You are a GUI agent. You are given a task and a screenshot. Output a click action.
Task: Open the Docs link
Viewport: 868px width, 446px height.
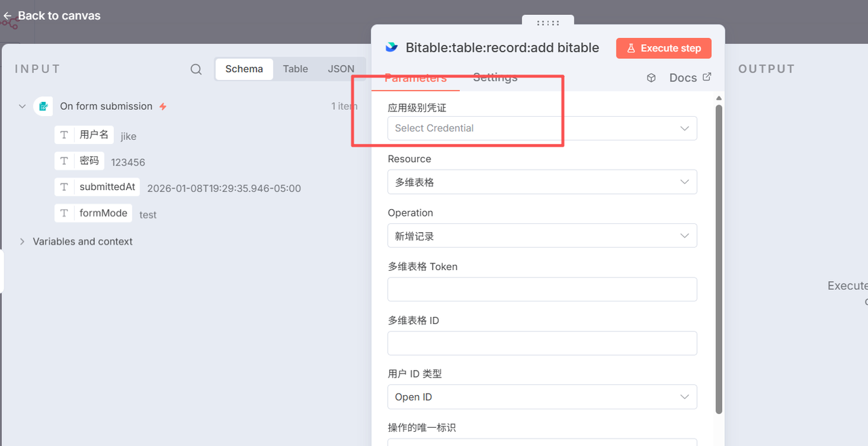point(690,77)
